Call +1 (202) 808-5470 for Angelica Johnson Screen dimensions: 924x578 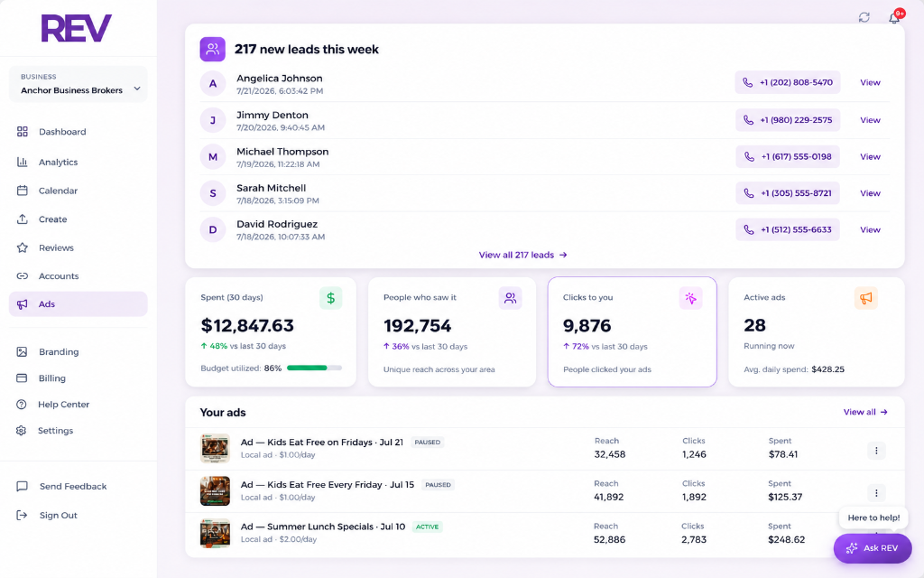[787, 82]
